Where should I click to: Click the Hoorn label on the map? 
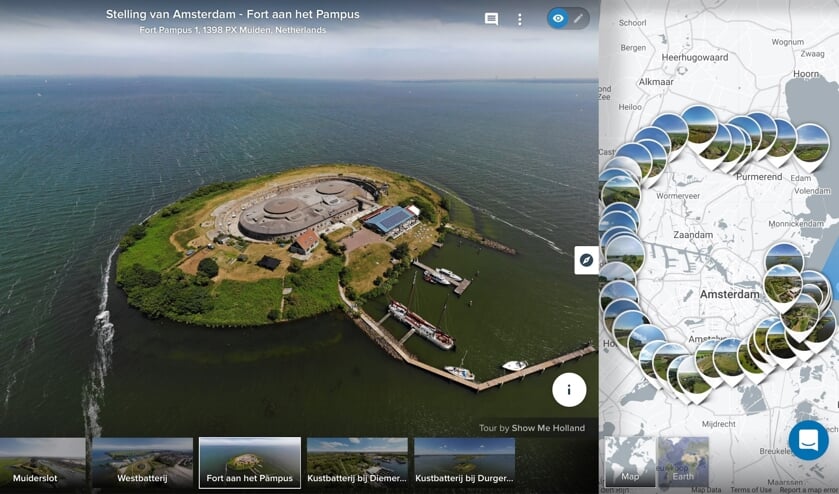tap(806, 74)
